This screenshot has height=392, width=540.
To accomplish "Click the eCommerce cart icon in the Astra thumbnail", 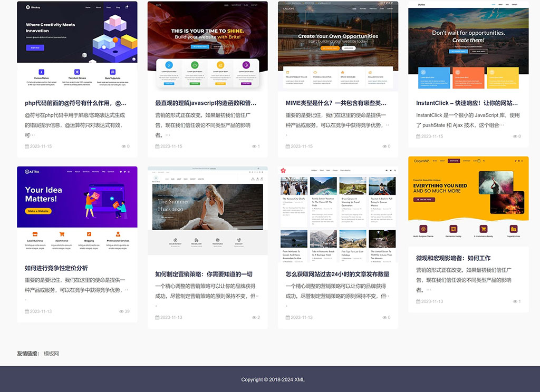I will tap(62, 234).
